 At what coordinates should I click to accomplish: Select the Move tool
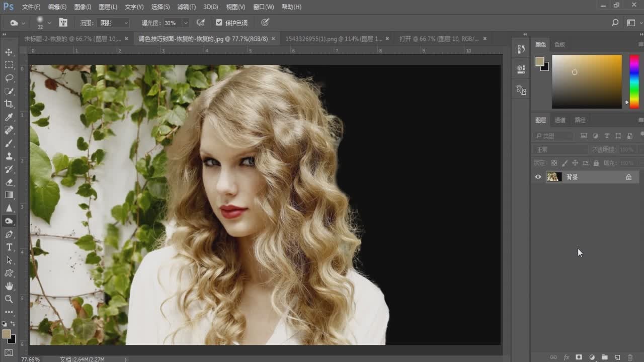tap(9, 52)
